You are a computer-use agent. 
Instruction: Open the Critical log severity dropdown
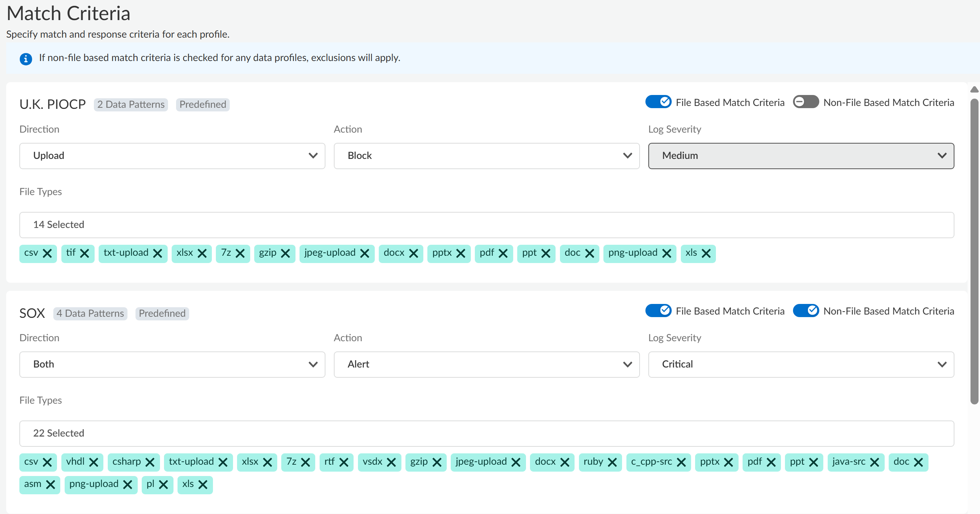click(801, 364)
